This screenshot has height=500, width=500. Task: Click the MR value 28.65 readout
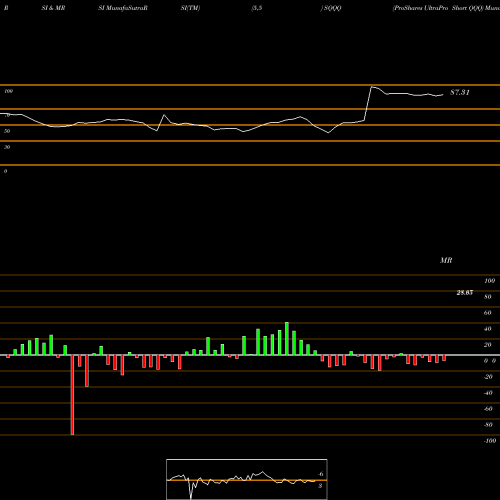[x=465, y=293]
